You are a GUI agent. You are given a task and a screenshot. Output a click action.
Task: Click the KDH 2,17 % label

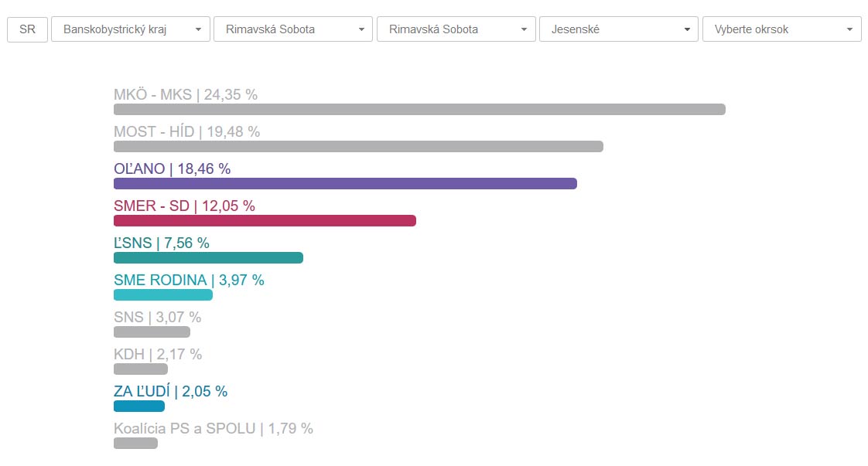click(x=158, y=354)
